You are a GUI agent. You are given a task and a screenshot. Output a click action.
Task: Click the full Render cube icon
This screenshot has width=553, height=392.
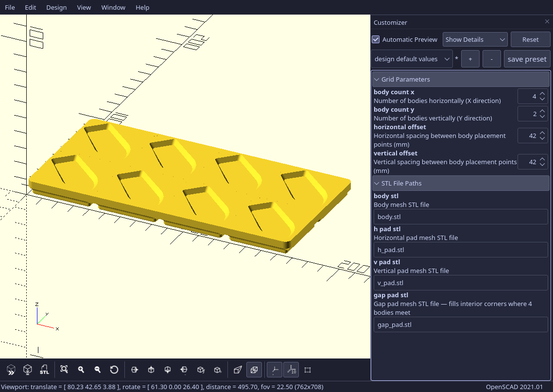coord(28,370)
